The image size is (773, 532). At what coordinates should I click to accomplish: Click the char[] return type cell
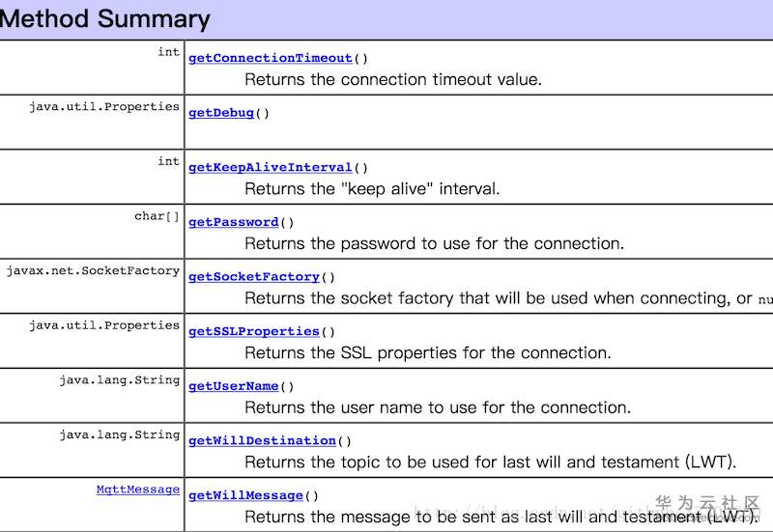click(157, 216)
